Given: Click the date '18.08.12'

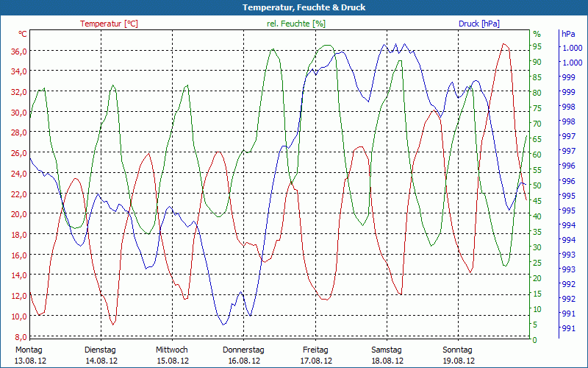Looking at the screenshot, I should pos(388,361).
